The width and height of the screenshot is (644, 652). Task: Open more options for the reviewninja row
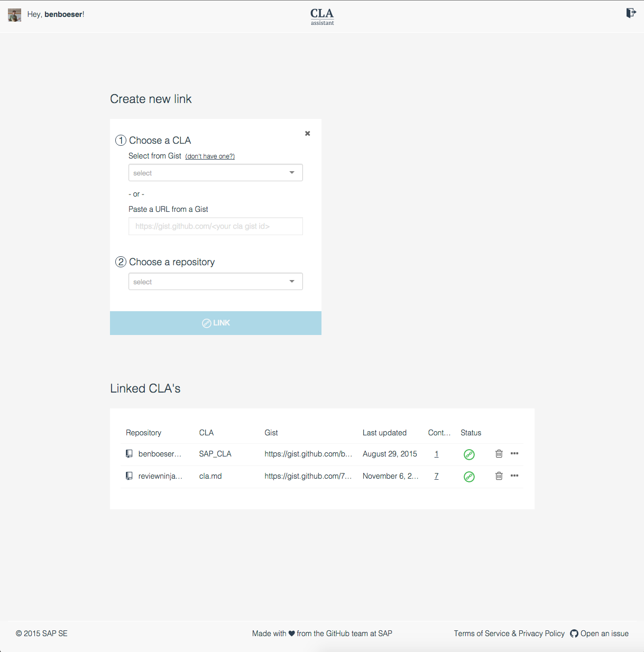pyautogui.click(x=514, y=476)
